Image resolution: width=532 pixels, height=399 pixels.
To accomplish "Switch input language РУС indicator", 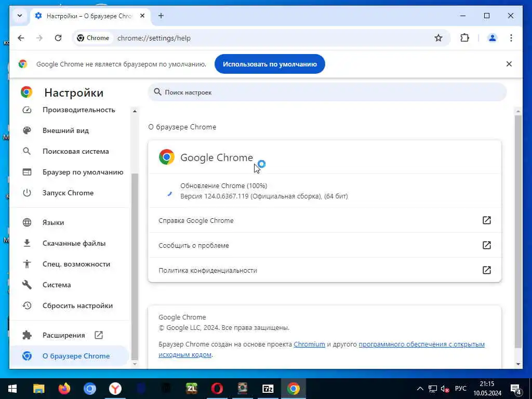I will [x=460, y=389].
